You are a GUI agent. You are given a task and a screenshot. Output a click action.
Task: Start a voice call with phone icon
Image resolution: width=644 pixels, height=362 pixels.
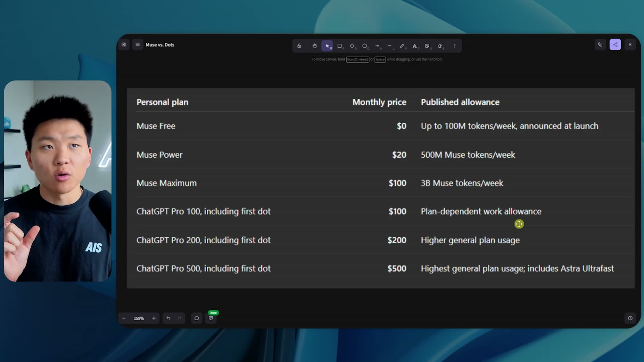click(x=600, y=44)
